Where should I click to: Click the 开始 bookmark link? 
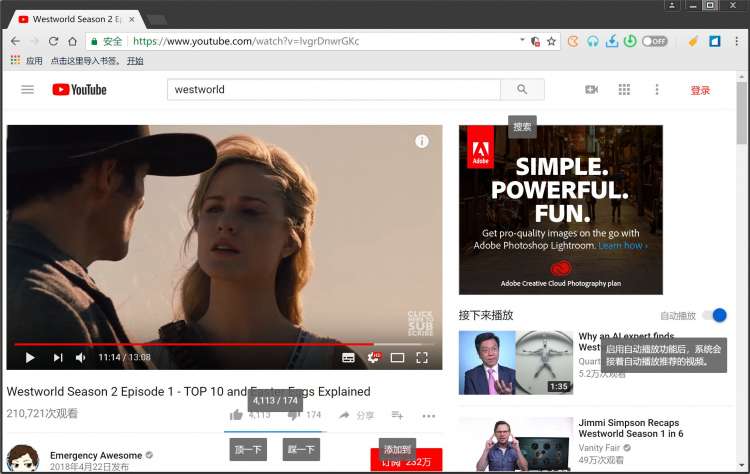(x=135, y=61)
